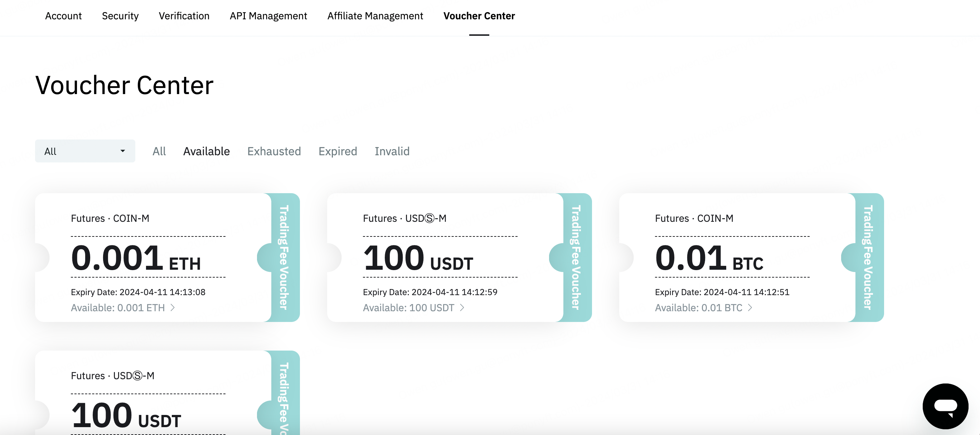Click chevron next to Available: 0.001 ETH
The image size is (980, 435).
click(x=173, y=307)
